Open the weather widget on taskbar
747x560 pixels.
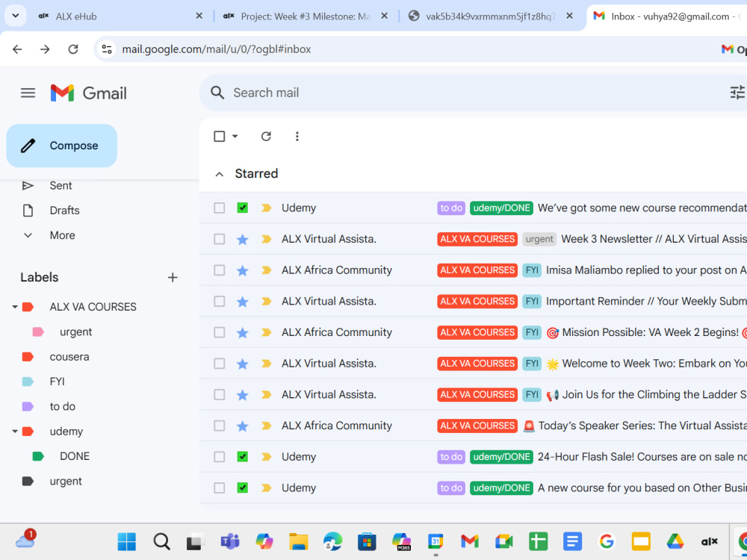click(25, 540)
